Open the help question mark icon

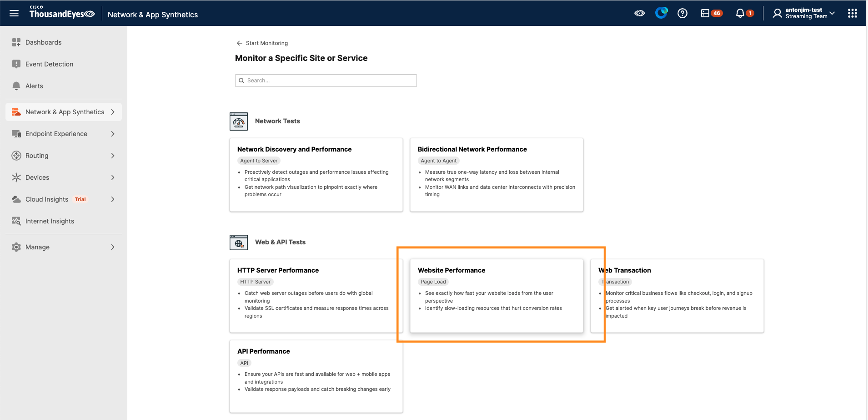[x=682, y=13]
